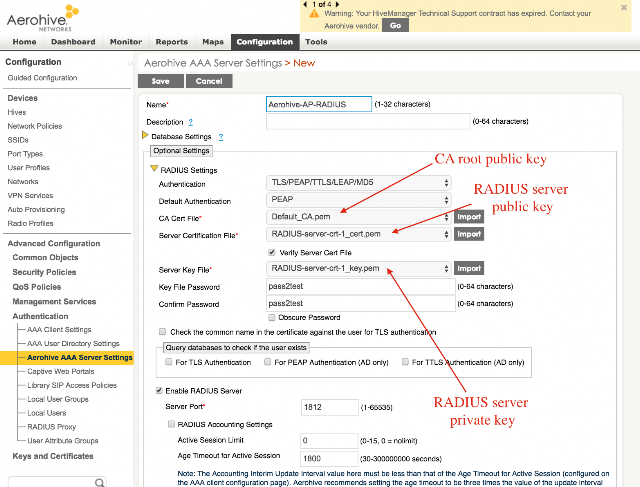
Task: Click the Aerohive Networks logo
Action: (42, 18)
